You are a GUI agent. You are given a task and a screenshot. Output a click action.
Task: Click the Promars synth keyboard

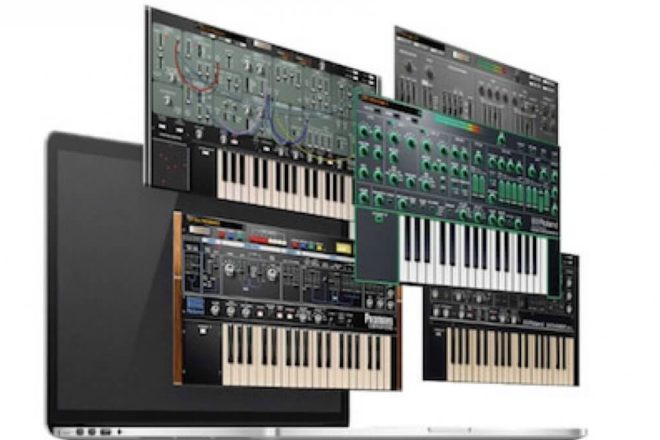tap(307, 356)
